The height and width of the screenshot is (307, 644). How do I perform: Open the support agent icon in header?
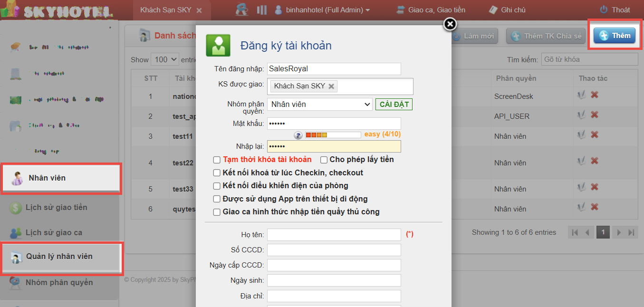[242, 10]
